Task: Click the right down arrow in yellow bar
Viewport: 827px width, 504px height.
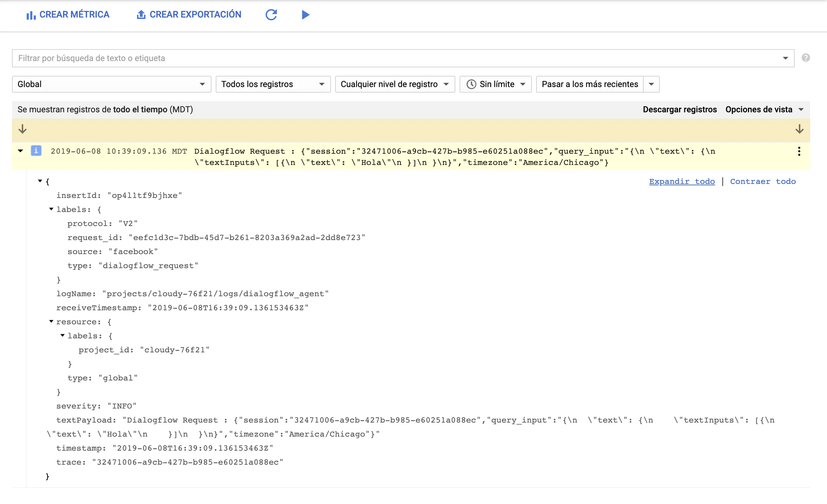Action: coord(799,129)
